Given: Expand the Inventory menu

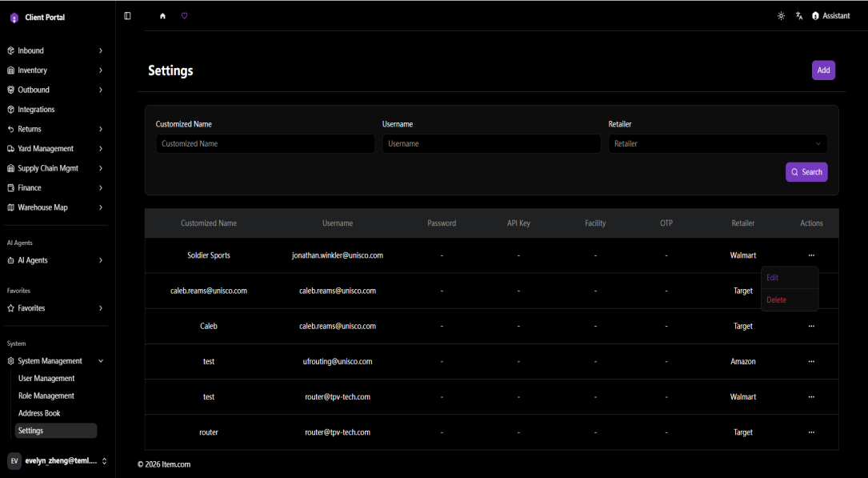Looking at the screenshot, I should click(55, 70).
